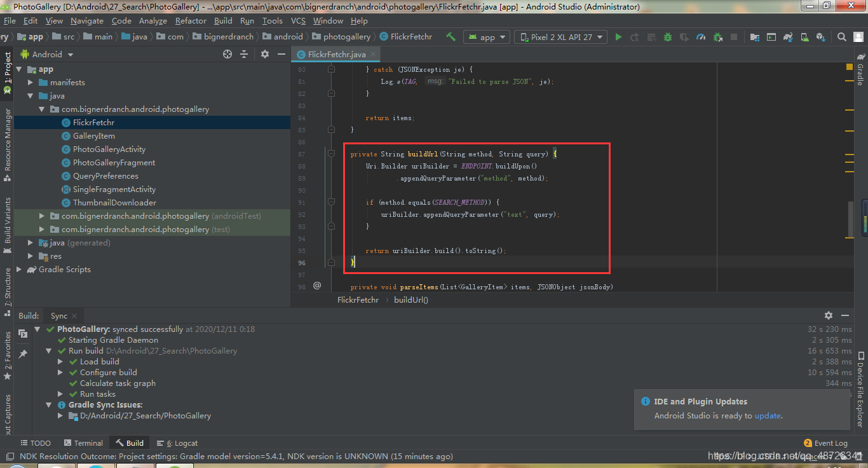Click the update link in notification

(x=768, y=416)
